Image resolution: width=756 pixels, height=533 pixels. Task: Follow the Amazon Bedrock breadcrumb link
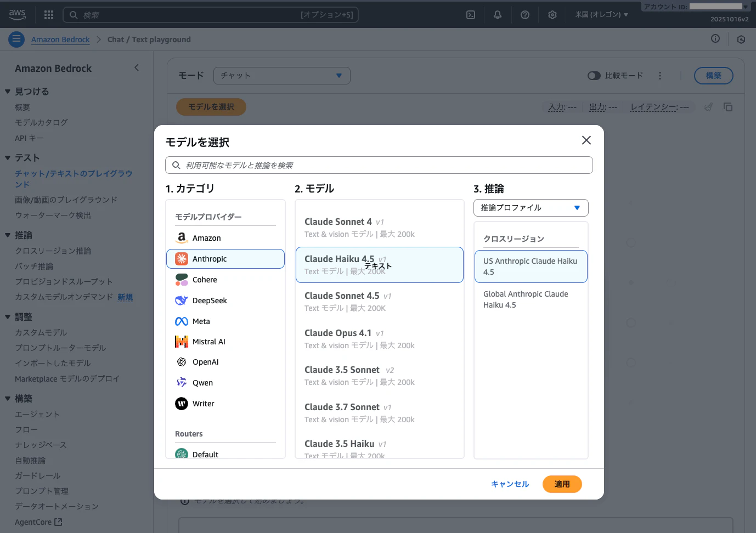(60, 39)
